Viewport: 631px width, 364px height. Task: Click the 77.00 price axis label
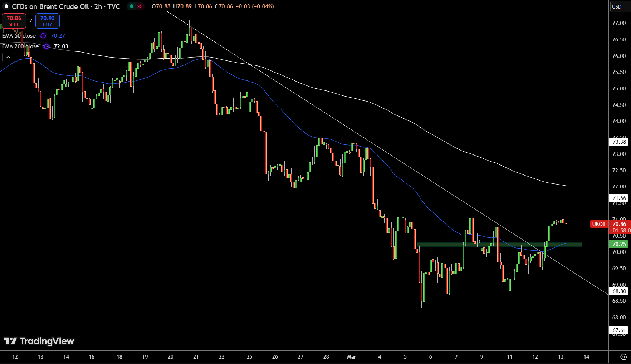coord(619,23)
